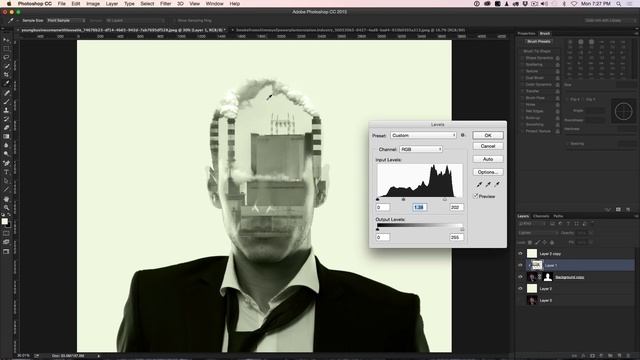Open layer filter Kind dropdown

[x=532, y=224]
